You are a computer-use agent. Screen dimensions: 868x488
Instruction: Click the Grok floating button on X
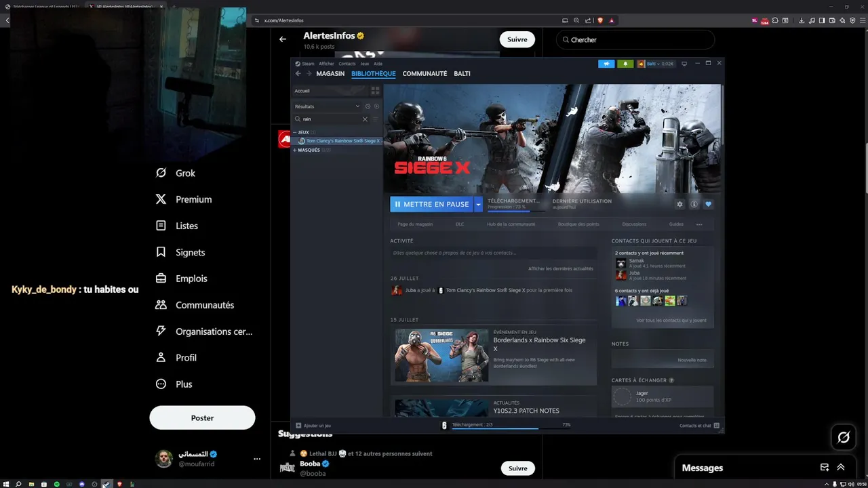[844, 437]
